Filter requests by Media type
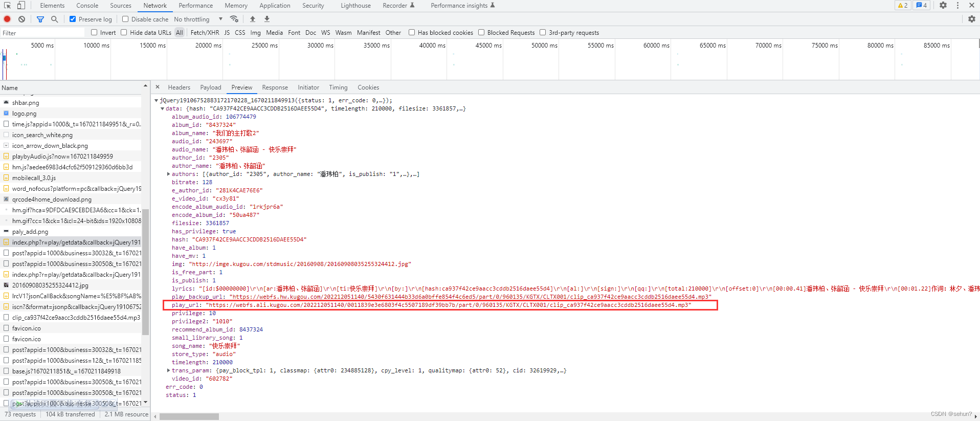 pyautogui.click(x=275, y=33)
